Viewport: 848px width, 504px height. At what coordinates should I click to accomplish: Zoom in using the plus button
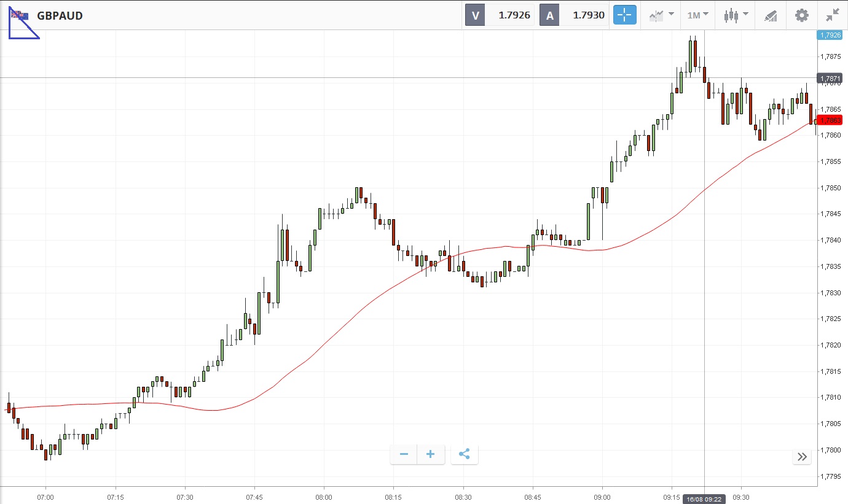coord(431,454)
